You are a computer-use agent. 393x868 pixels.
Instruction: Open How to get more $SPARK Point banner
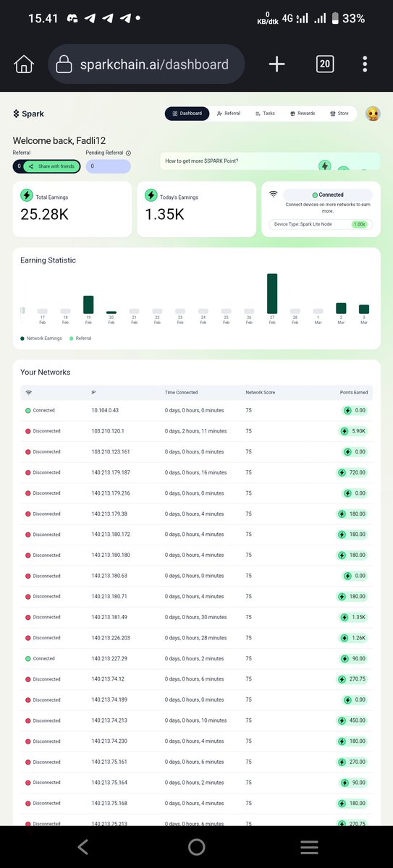click(270, 161)
